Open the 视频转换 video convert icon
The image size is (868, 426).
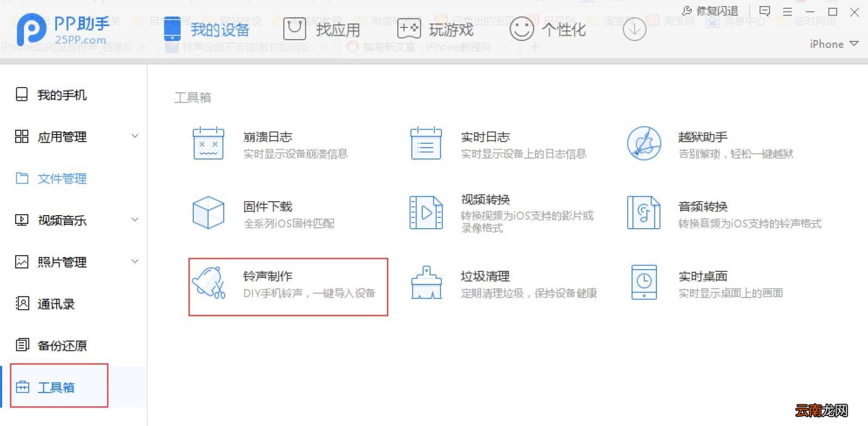[x=426, y=212]
